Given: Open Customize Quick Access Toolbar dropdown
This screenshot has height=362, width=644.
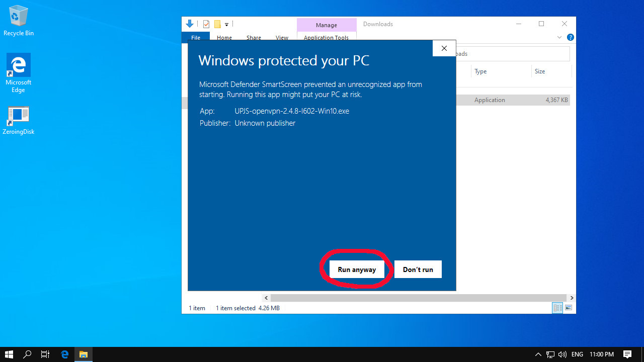Looking at the screenshot, I should coord(226,24).
